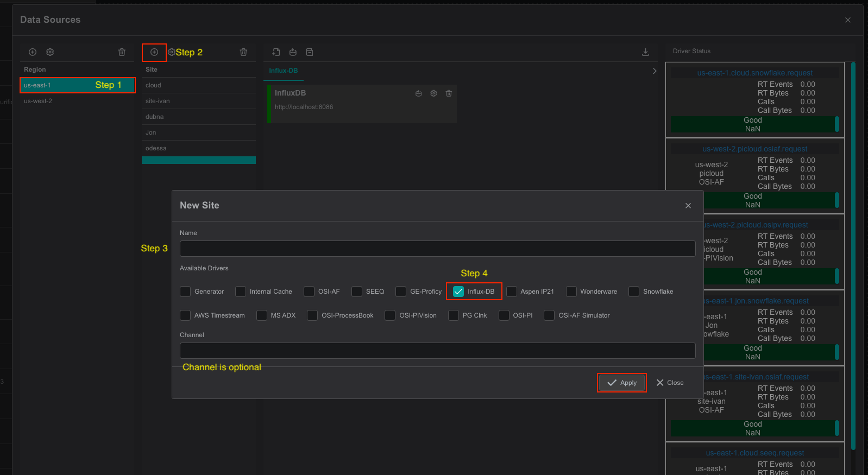868x475 pixels.
Task: Click the Driver Status panel scrollbar
Action: click(853, 255)
